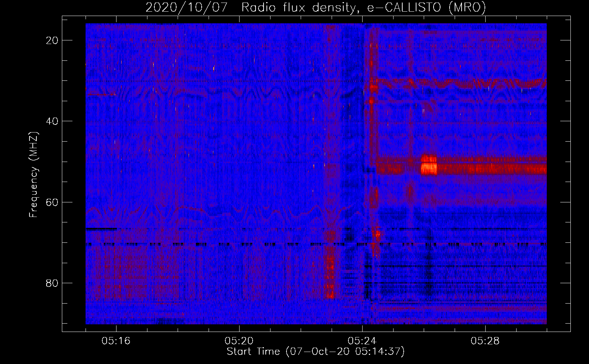Click the 05:20 time tick label
Viewport: 589px width, 364px height.
239,341
